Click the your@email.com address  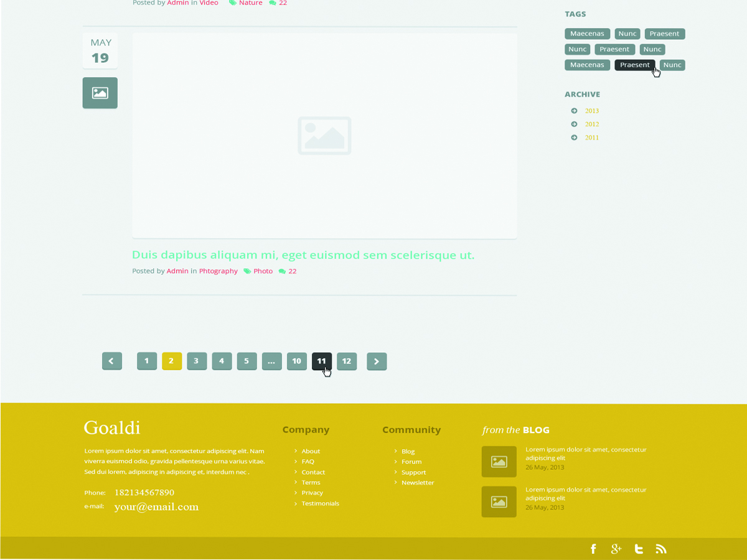point(156,506)
